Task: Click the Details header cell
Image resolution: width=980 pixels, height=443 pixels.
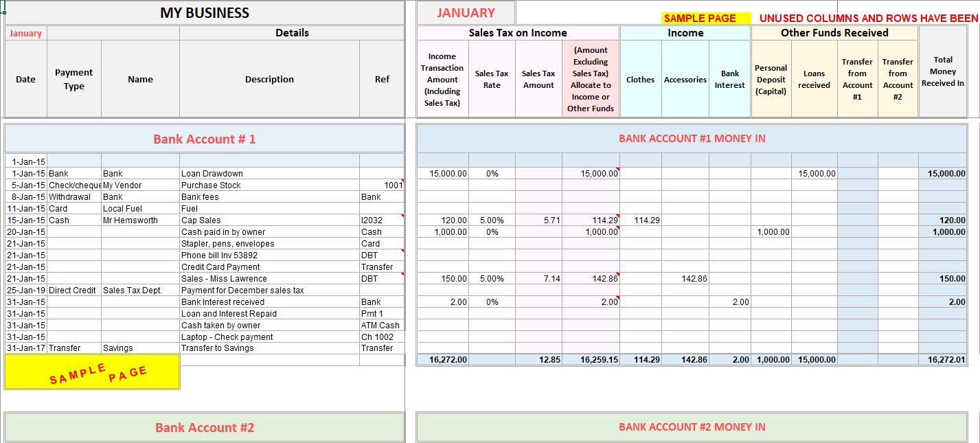Action: (292, 33)
